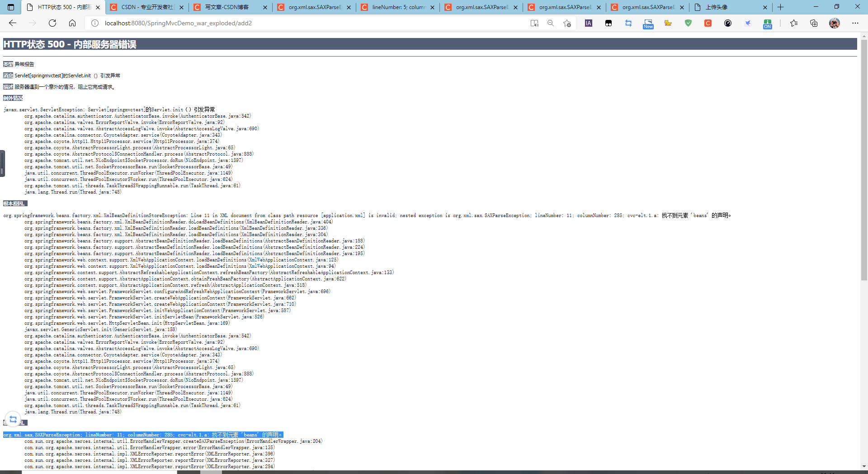Open the AdGuard shield extension
The height and width of the screenshot is (474, 868).
click(688, 23)
